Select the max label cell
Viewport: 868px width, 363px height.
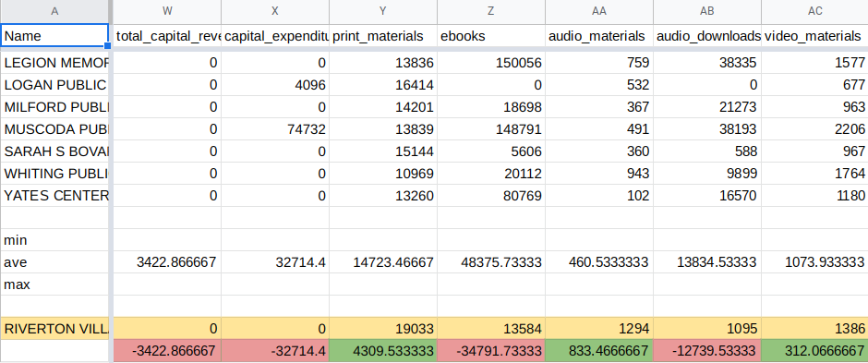pyautogui.click(x=54, y=284)
